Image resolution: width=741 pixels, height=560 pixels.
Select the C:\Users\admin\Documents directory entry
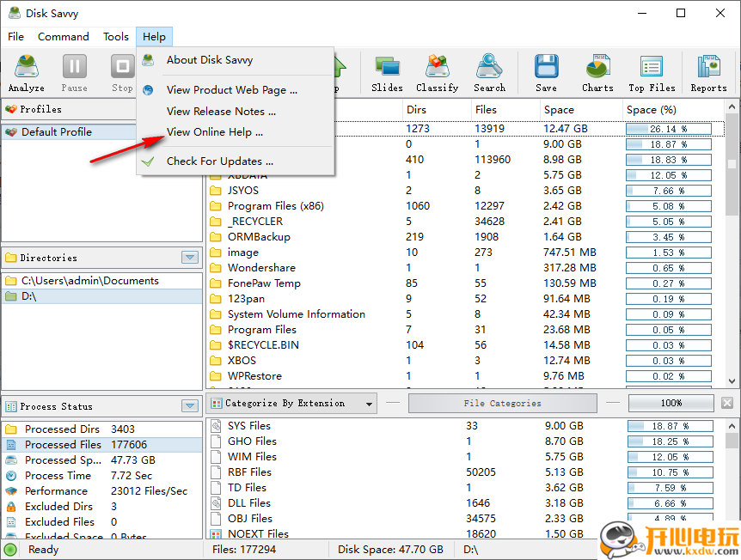point(89,281)
